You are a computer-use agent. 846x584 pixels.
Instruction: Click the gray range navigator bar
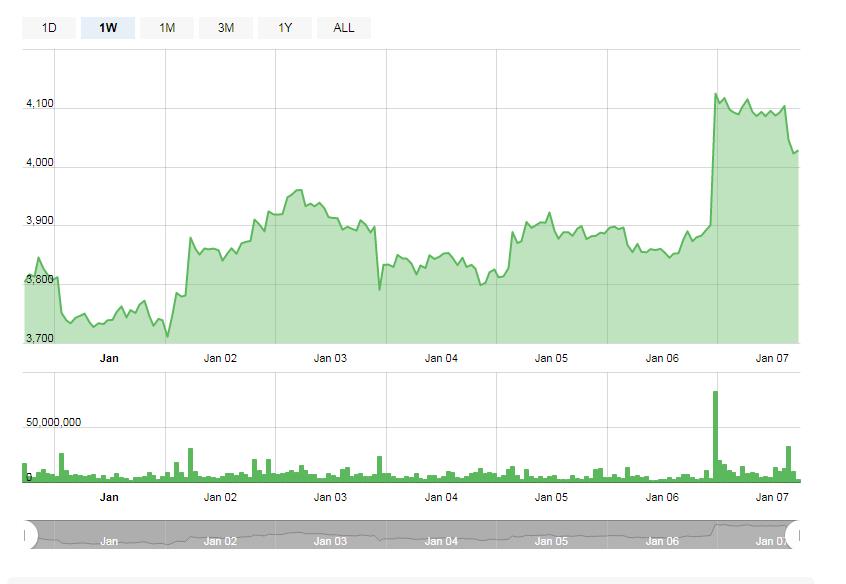click(412, 534)
